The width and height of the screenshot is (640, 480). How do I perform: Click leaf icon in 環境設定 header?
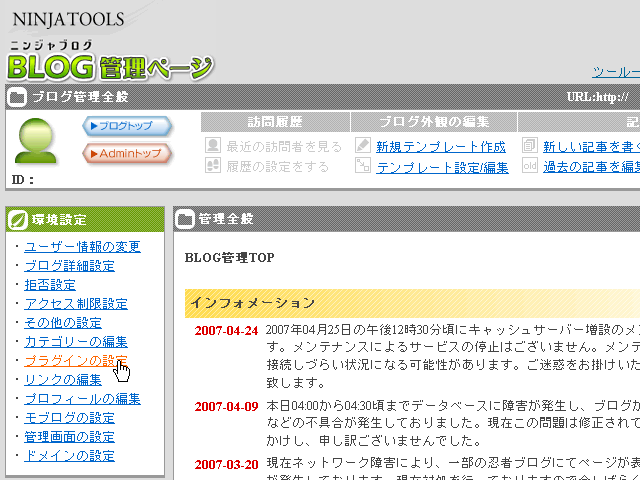[x=17, y=220]
